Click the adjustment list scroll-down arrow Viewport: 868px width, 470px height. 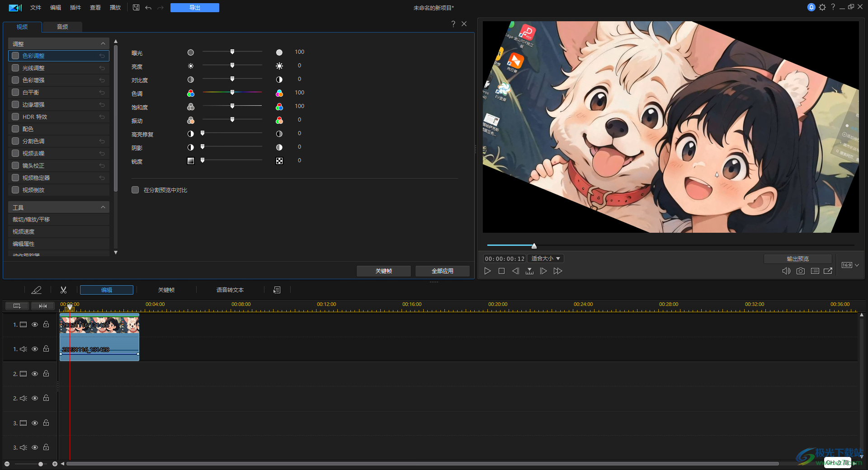(x=116, y=253)
